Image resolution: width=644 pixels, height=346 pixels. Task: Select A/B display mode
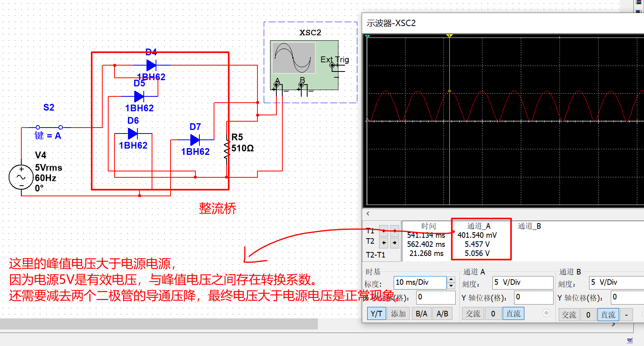442,314
